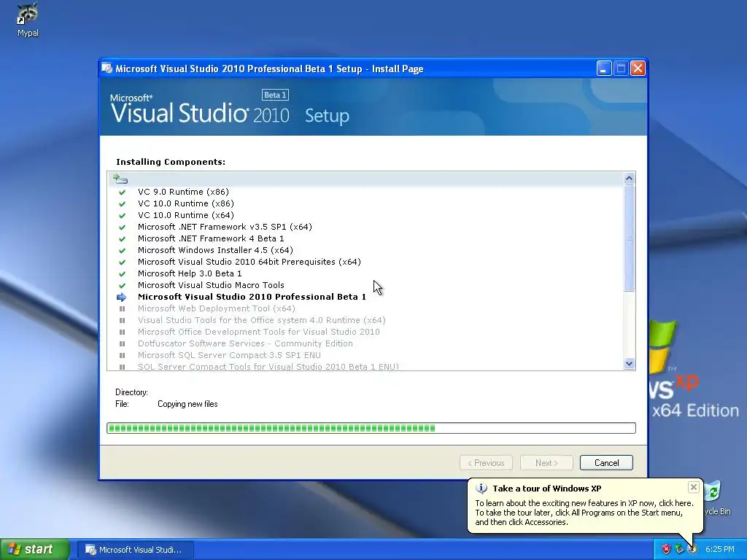
Task: Click the setup icon in the window title bar
Action: 107,69
